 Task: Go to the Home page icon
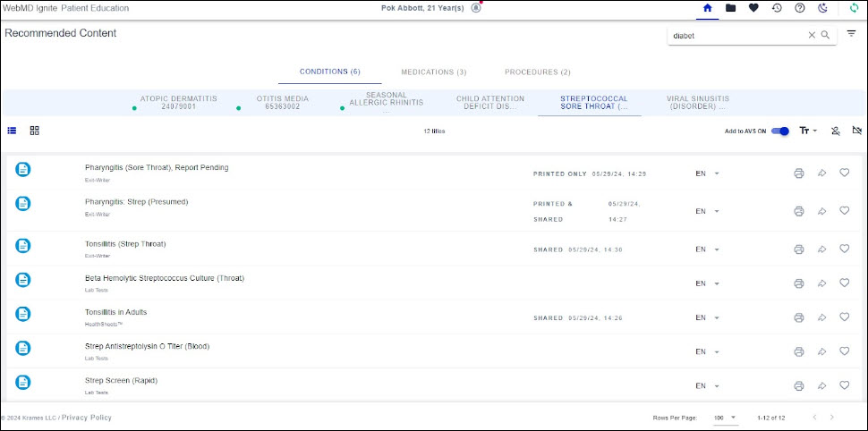tap(708, 8)
